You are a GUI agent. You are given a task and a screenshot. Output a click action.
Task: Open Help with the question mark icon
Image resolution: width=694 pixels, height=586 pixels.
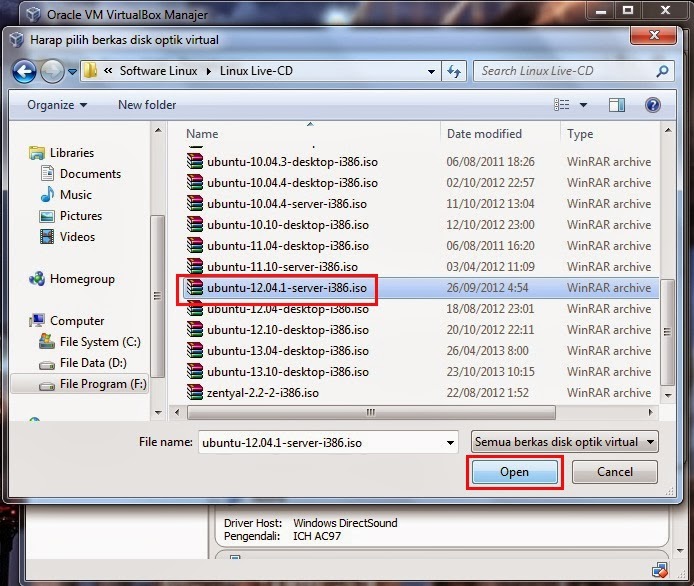[653, 105]
